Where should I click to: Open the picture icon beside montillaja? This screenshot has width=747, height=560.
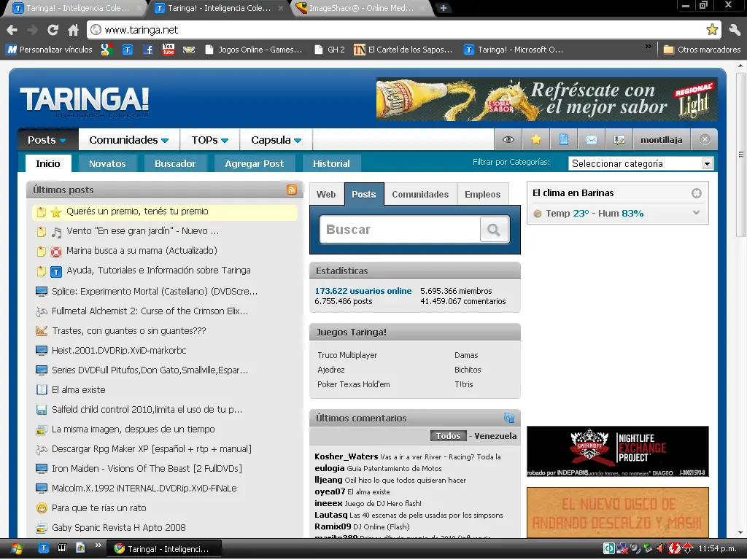[619, 139]
